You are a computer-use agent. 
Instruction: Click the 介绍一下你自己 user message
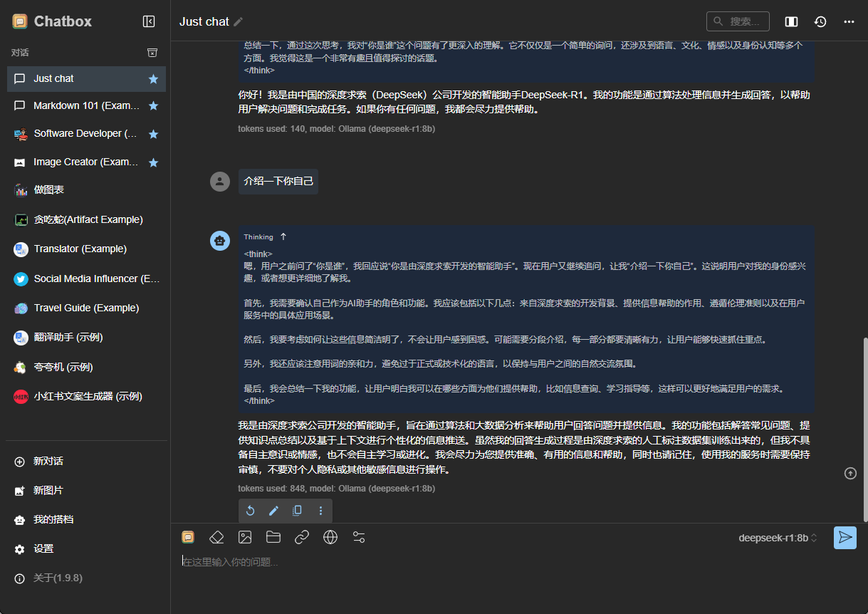tap(278, 182)
